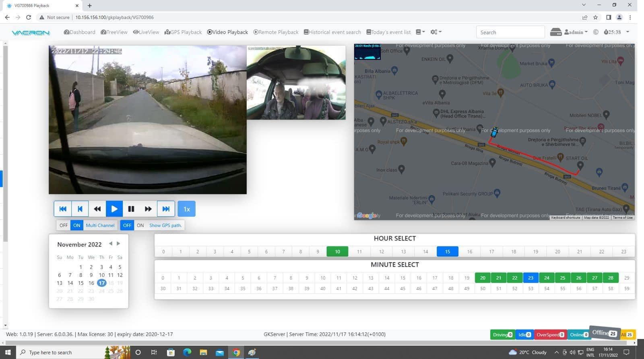Click the fast-forward double-arrow button
This screenshot has width=644, height=359.
pyautogui.click(x=148, y=209)
